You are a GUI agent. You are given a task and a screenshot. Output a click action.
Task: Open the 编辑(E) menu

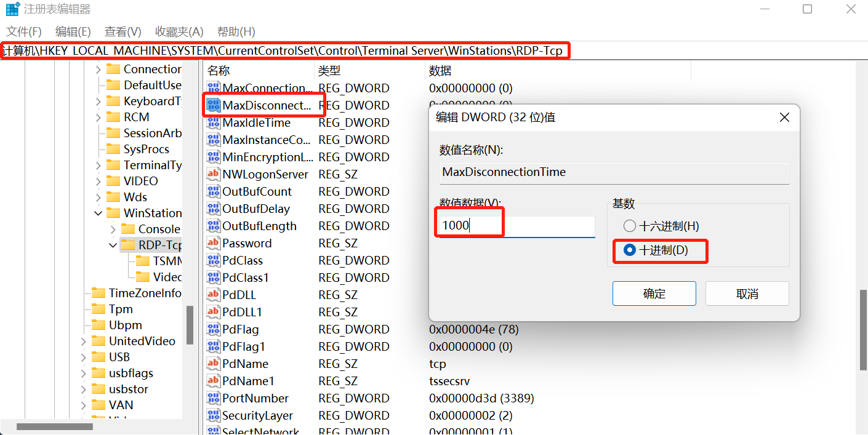coord(73,31)
